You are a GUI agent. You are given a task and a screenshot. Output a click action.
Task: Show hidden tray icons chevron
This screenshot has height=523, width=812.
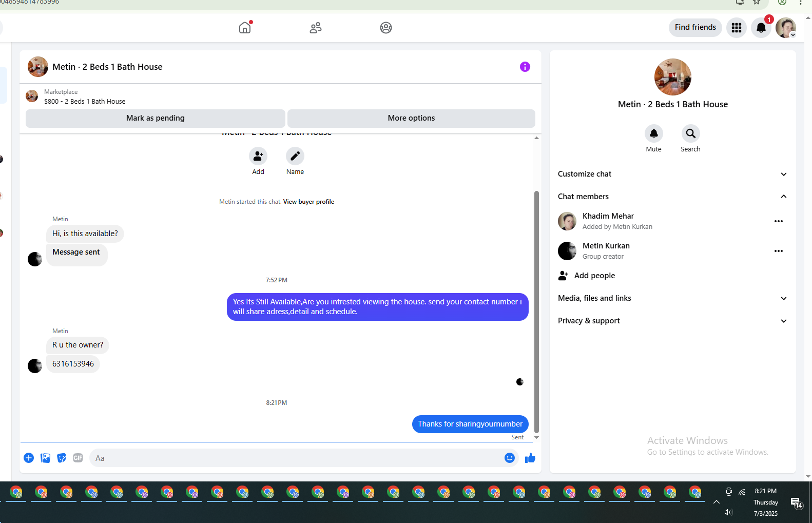point(717,502)
